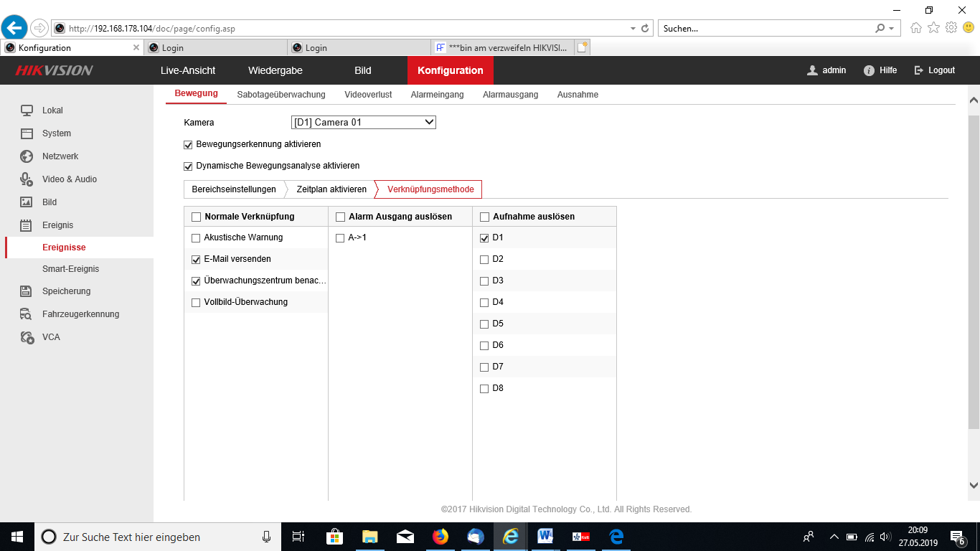Open the Zeitplan aktivieren tab
The image size is (980, 551).
[x=331, y=189]
